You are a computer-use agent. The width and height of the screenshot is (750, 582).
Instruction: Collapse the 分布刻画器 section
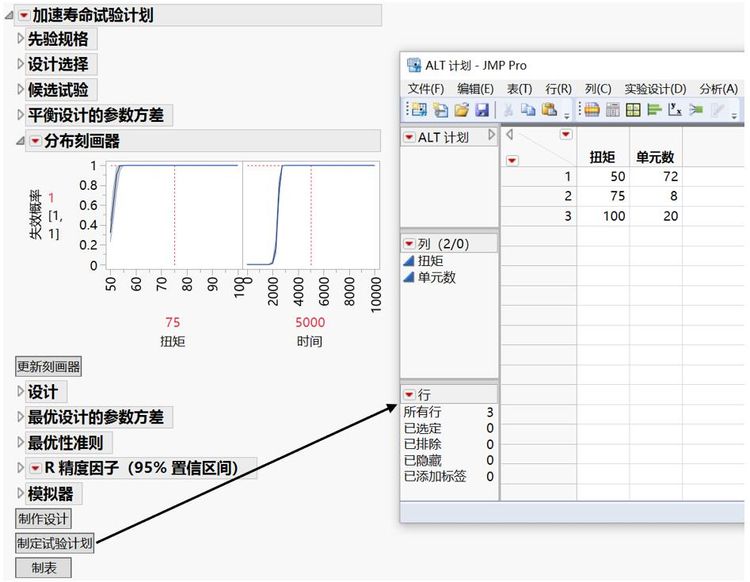click(20, 141)
